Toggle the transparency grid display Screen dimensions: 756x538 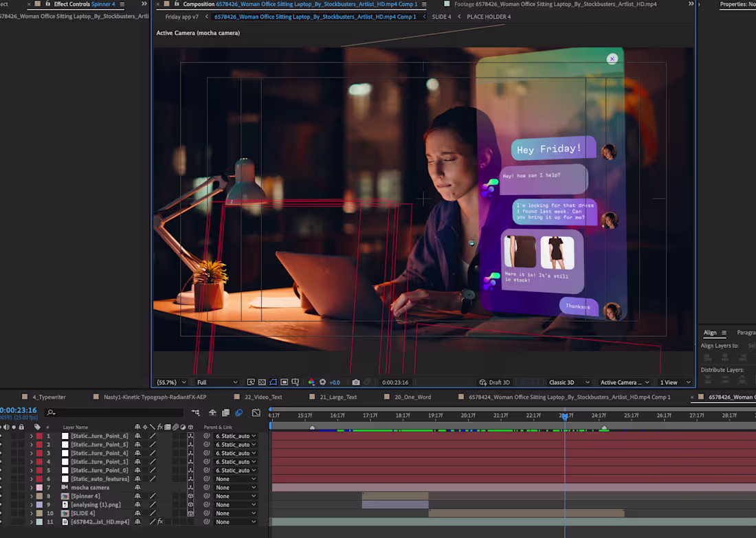[x=261, y=382]
